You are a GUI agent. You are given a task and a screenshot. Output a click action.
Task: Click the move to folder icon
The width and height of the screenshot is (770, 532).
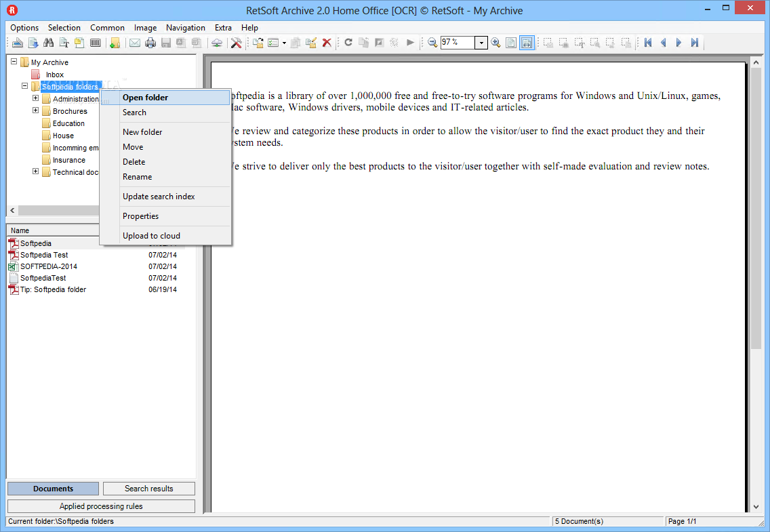click(258, 43)
